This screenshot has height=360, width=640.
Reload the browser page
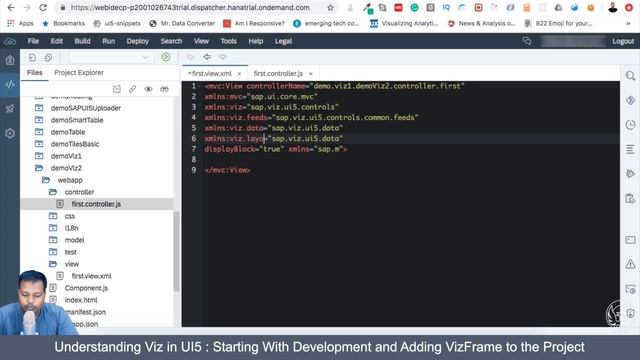pyautogui.click(x=43, y=8)
